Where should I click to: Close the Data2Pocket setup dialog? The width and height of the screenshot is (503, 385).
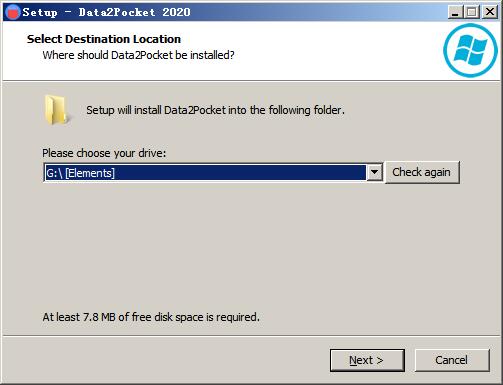pos(490,12)
